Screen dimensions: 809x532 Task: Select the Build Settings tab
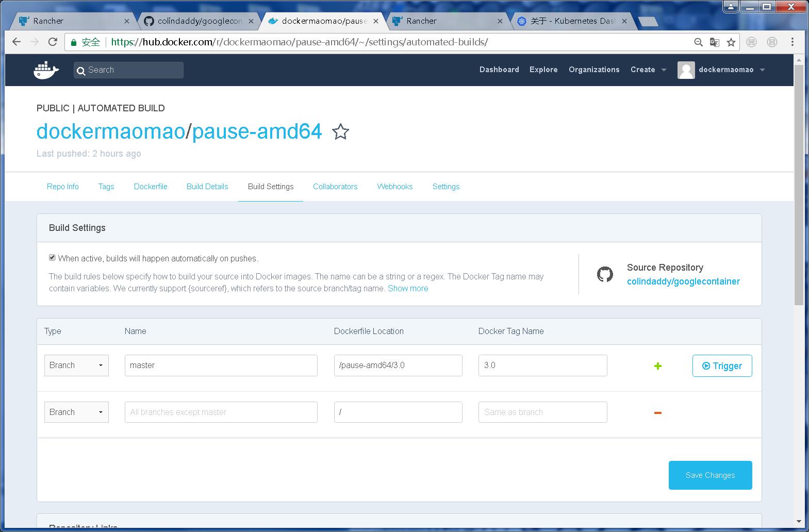271,187
